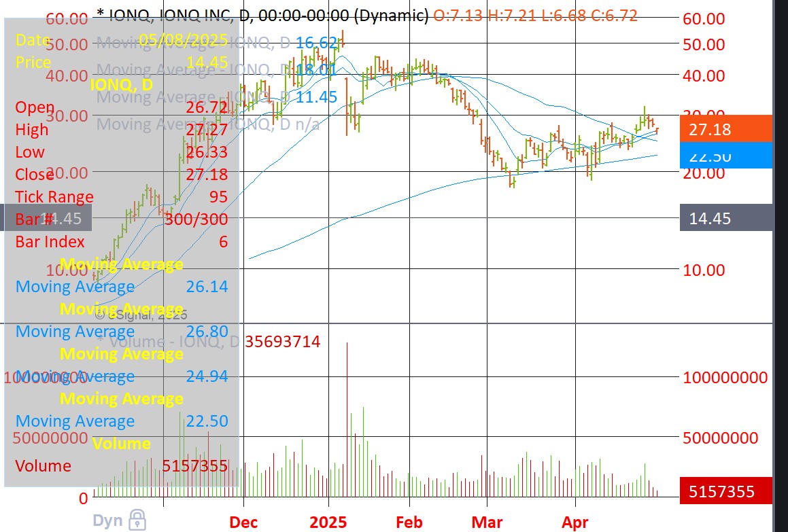The image size is (788, 532).
Task: Click the moving average legend value 16.62
Action: 316,43
